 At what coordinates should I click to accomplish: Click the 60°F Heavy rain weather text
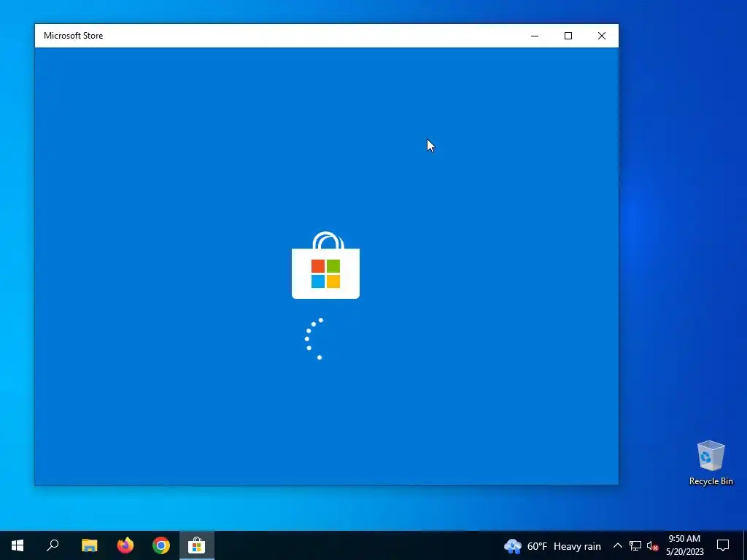(564, 546)
